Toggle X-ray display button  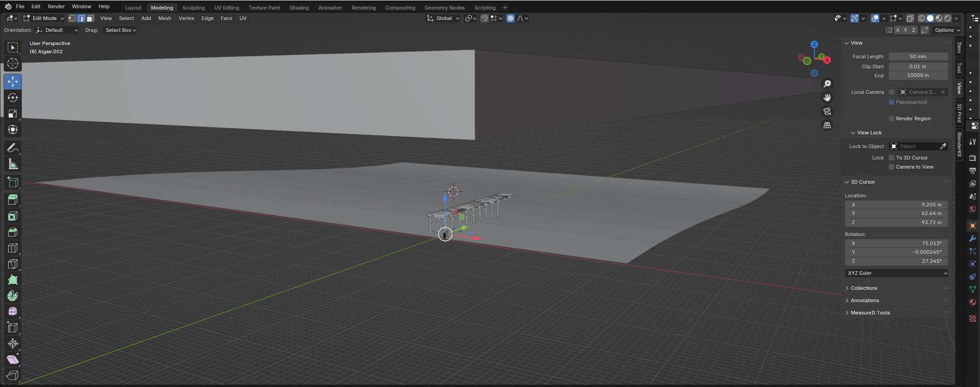[x=910, y=18]
